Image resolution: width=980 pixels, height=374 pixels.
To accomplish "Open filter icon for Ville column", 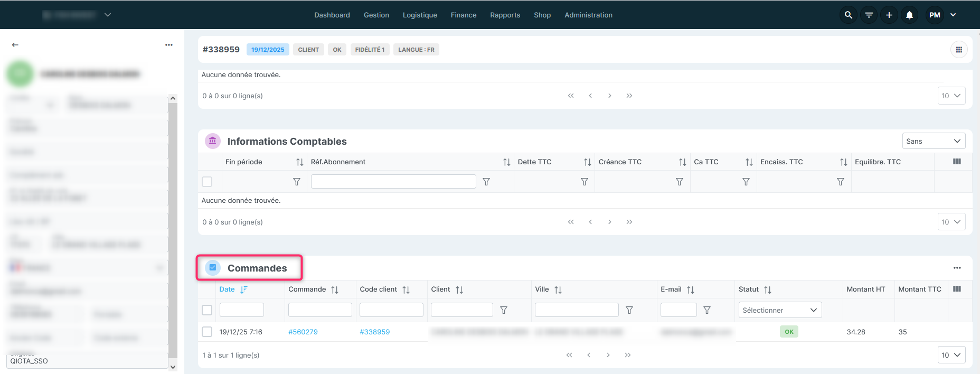I will (629, 310).
